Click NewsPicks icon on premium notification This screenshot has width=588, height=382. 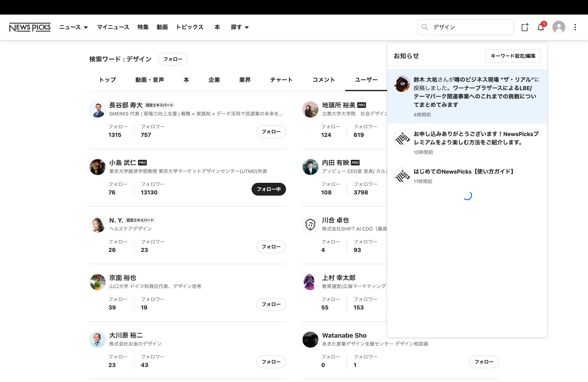click(x=402, y=138)
